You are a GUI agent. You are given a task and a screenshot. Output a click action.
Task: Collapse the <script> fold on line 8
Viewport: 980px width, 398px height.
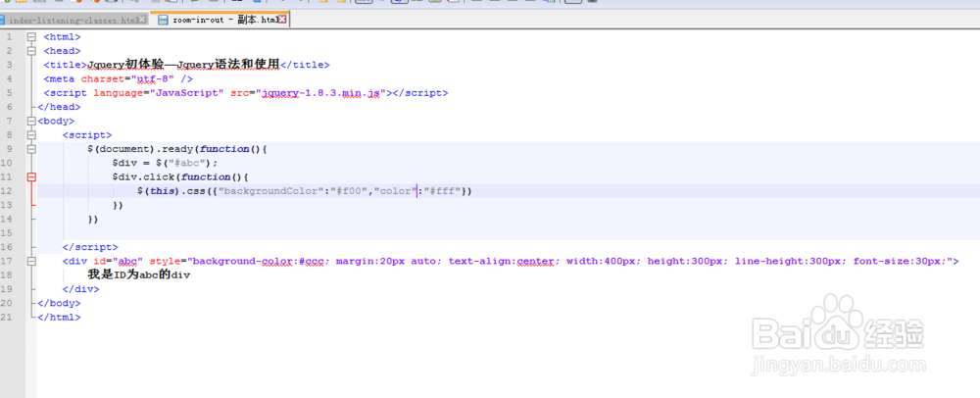[x=31, y=135]
